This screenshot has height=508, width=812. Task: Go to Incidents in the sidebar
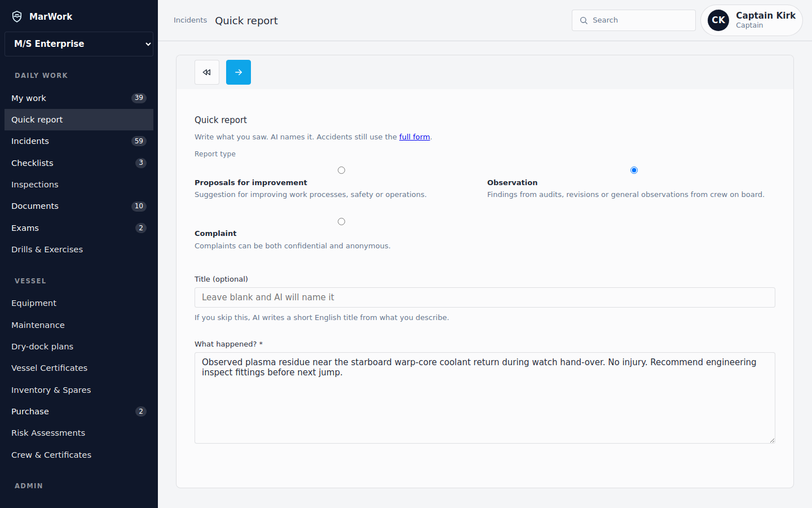click(79, 141)
